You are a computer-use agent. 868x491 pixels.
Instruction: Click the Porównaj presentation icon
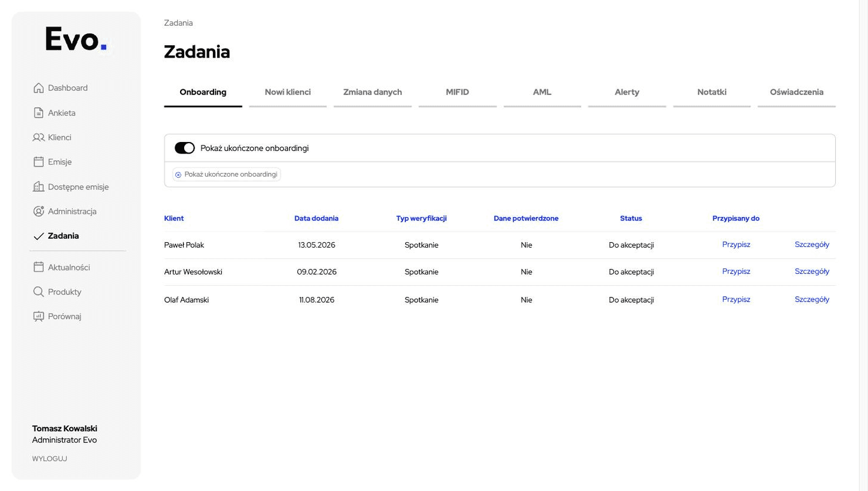[39, 316]
